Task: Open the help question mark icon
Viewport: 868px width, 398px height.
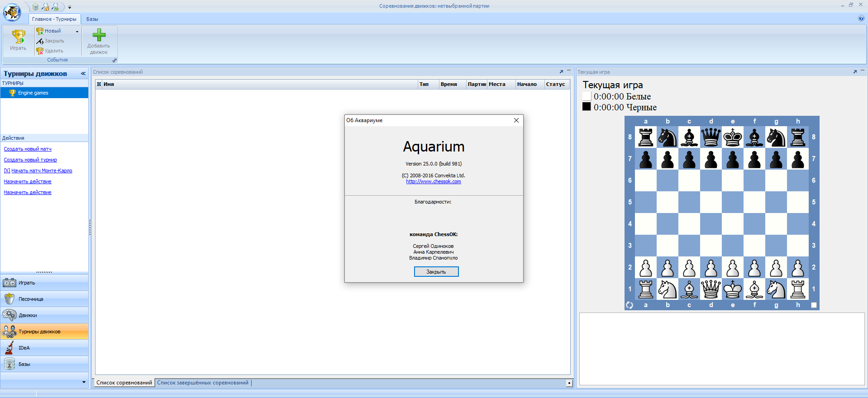Action: 861,19
